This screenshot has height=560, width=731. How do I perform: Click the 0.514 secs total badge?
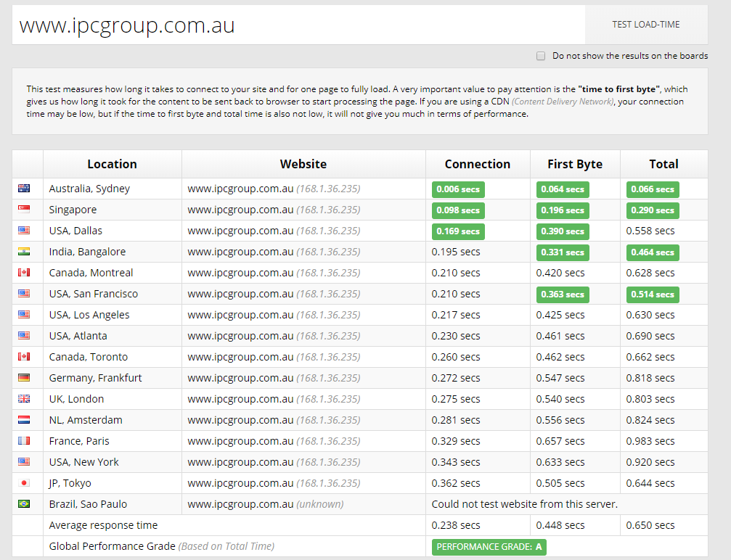point(653,295)
